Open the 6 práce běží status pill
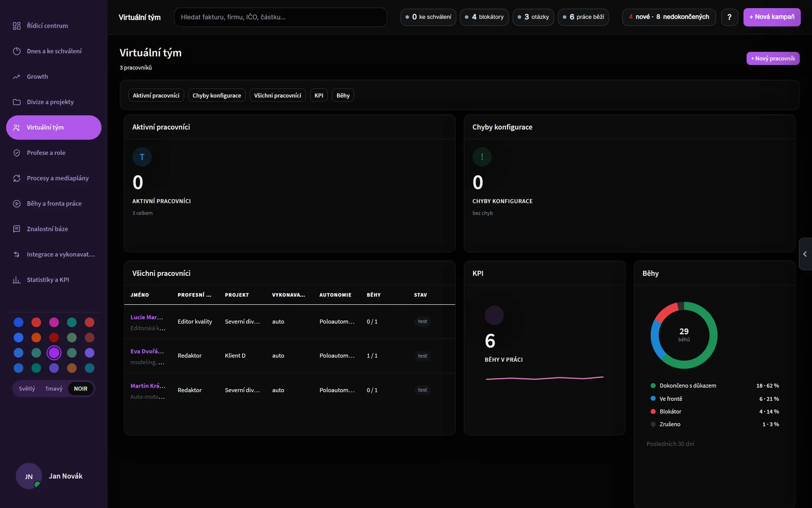The image size is (812, 508). click(583, 17)
